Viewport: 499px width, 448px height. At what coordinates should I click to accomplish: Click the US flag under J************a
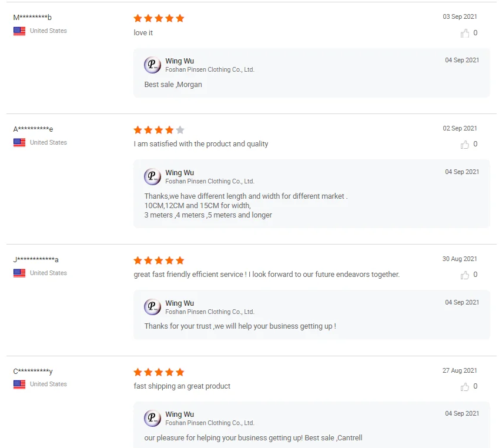pyautogui.click(x=19, y=273)
